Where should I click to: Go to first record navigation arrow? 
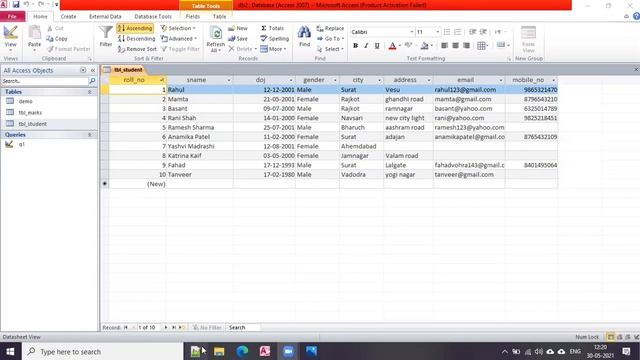pos(126,327)
